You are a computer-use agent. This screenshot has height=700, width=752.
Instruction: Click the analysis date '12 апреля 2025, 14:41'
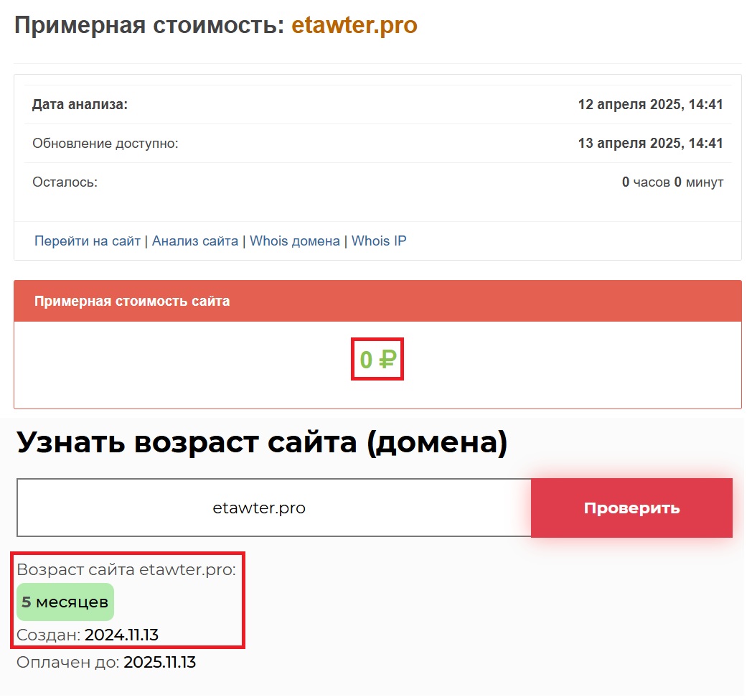coord(650,105)
